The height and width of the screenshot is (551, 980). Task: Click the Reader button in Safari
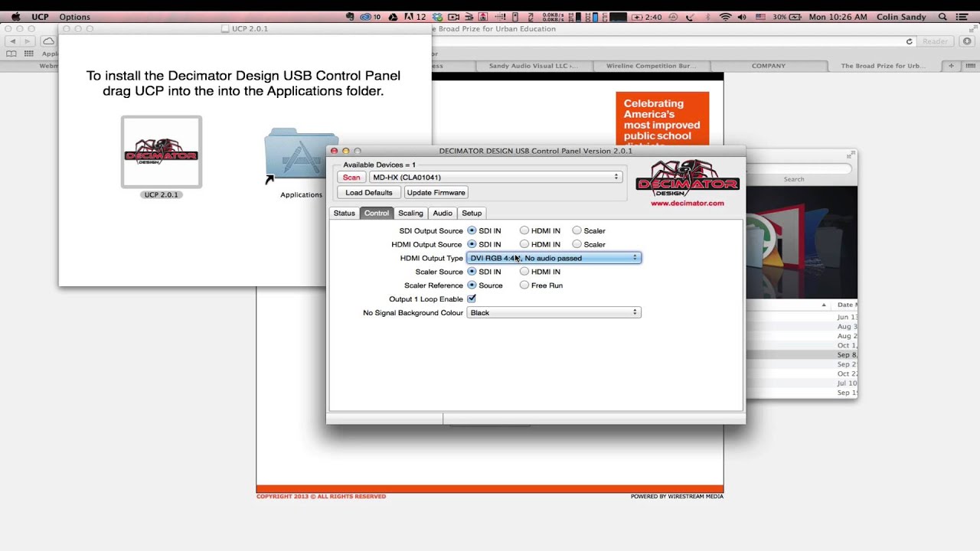pyautogui.click(x=935, y=41)
